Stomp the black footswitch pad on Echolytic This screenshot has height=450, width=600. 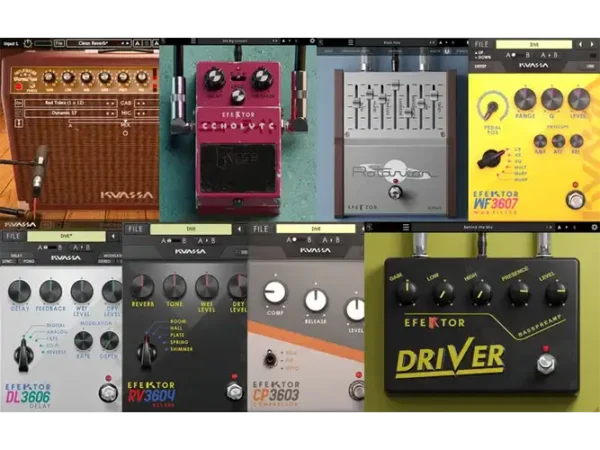point(238,168)
